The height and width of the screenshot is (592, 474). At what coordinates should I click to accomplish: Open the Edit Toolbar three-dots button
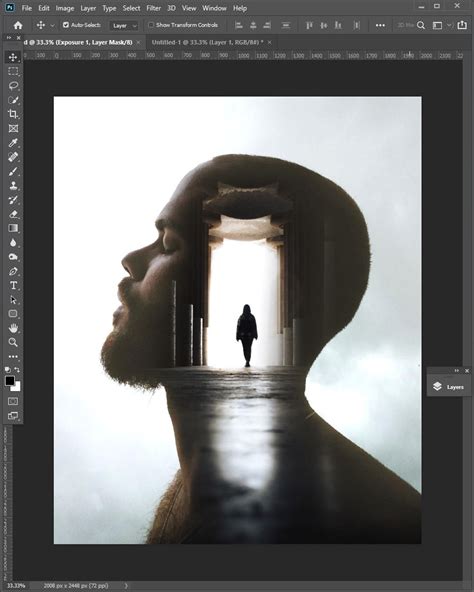click(13, 356)
